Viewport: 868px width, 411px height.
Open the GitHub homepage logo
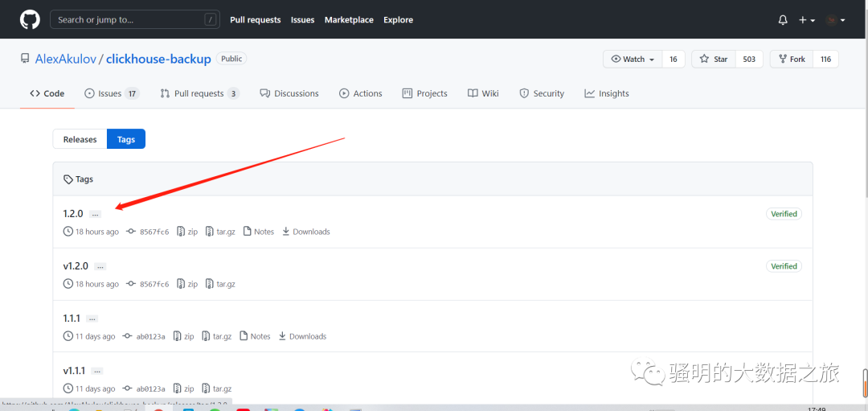coord(30,20)
